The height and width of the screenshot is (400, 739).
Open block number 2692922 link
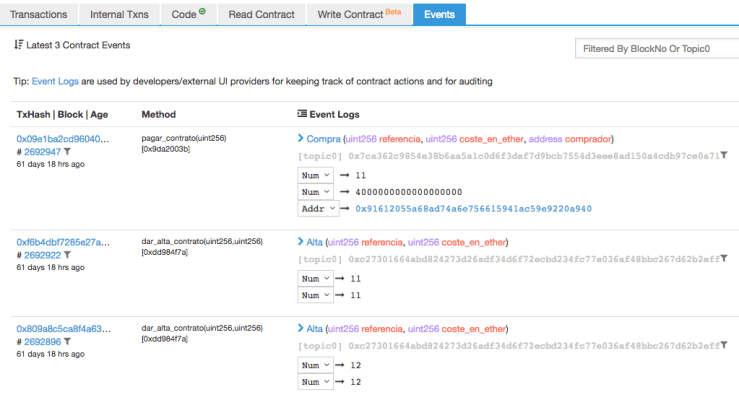click(42, 255)
